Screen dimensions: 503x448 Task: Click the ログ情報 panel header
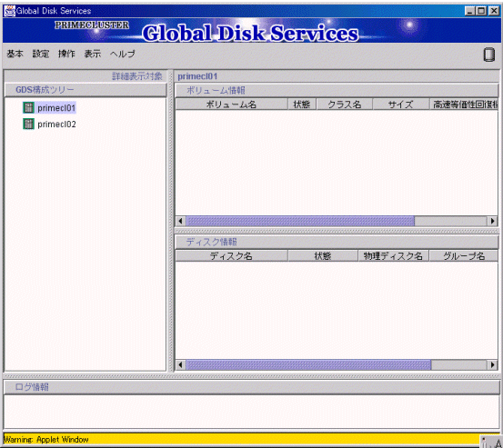252,387
